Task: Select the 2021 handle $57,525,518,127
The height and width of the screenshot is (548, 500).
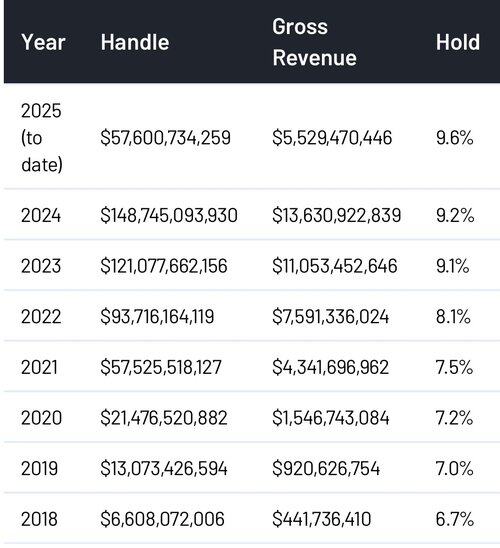Action: point(161,367)
